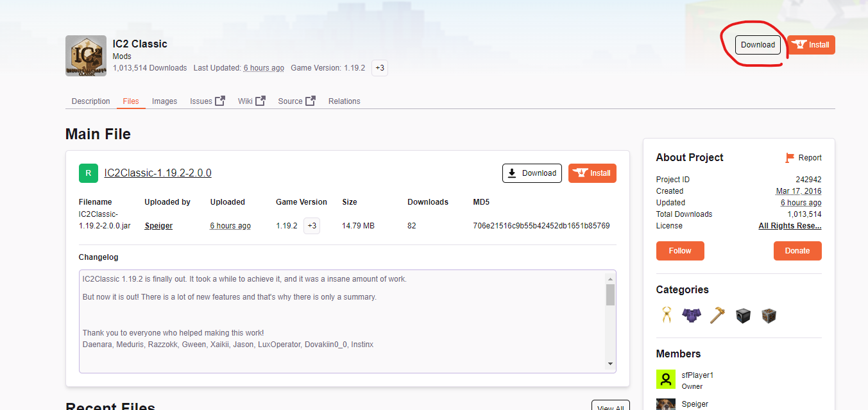Expand the +3 game versions in header
This screenshot has width=868, height=410.
[x=380, y=68]
